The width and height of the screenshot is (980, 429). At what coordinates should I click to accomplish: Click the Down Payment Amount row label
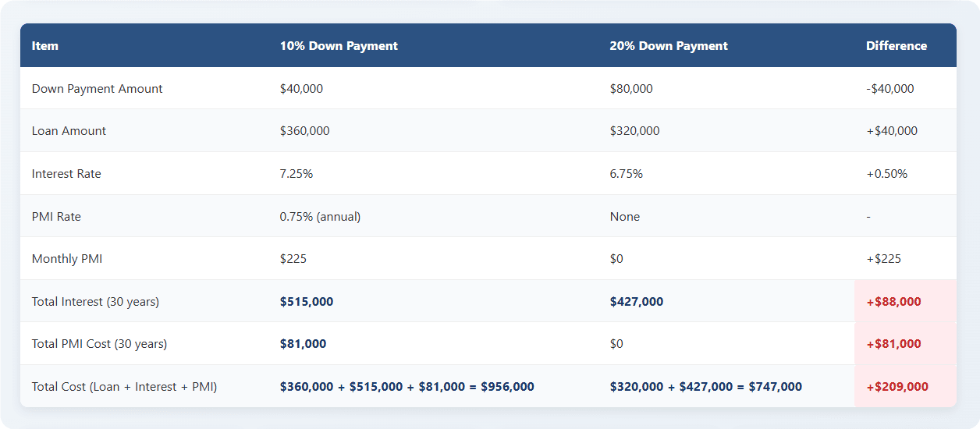point(97,89)
